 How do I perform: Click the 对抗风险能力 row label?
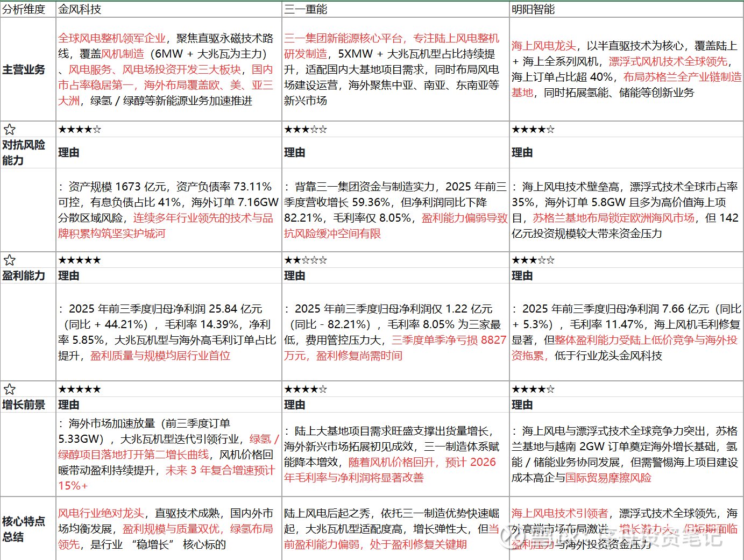24,153
